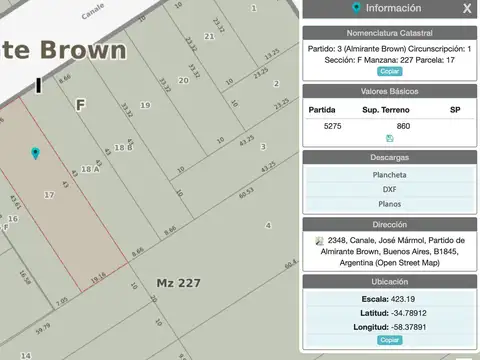The image size is (480, 360).
Task: Click the Ubicación section header
Action: pyautogui.click(x=390, y=282)
